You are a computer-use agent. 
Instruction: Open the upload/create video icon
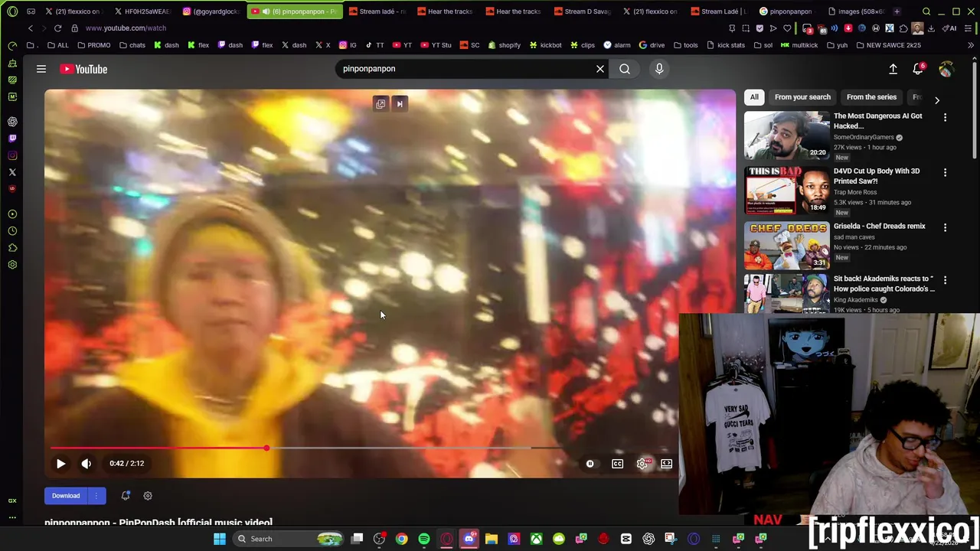click(x=893, y=69)
